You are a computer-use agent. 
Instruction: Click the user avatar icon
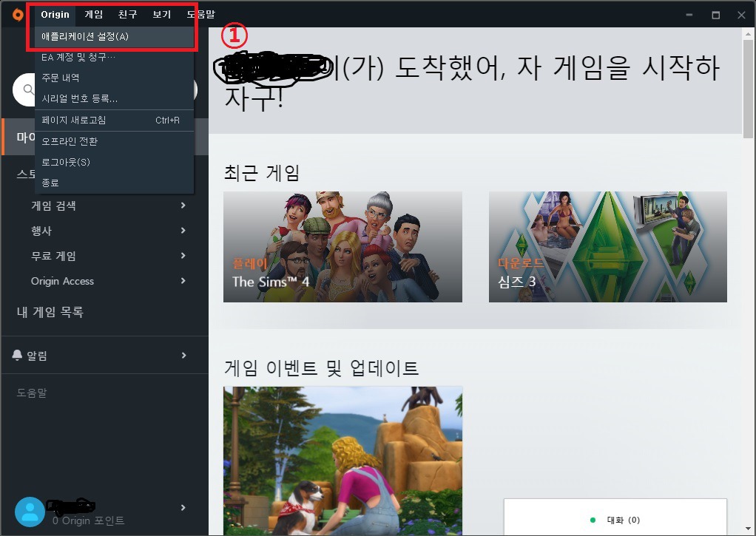pos(30,512)
